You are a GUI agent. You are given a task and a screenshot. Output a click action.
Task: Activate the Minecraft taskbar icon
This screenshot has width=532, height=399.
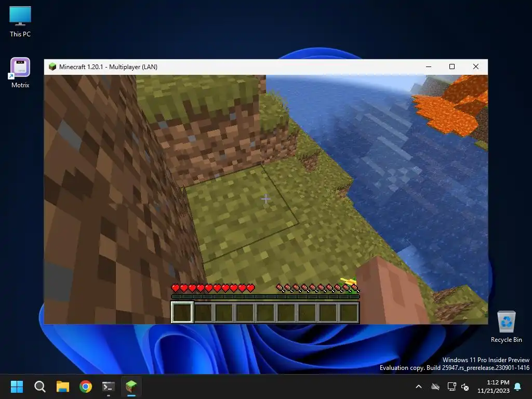point(131,387)
